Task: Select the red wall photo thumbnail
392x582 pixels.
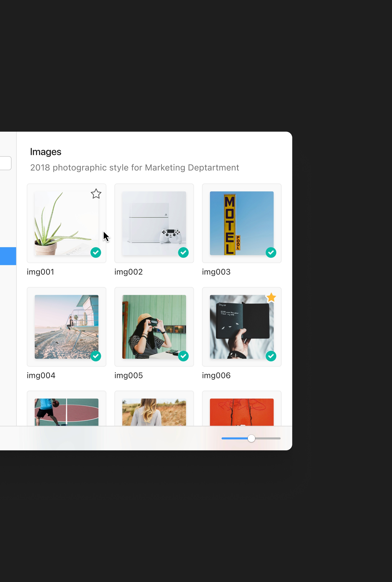Action: coord(241,412)
